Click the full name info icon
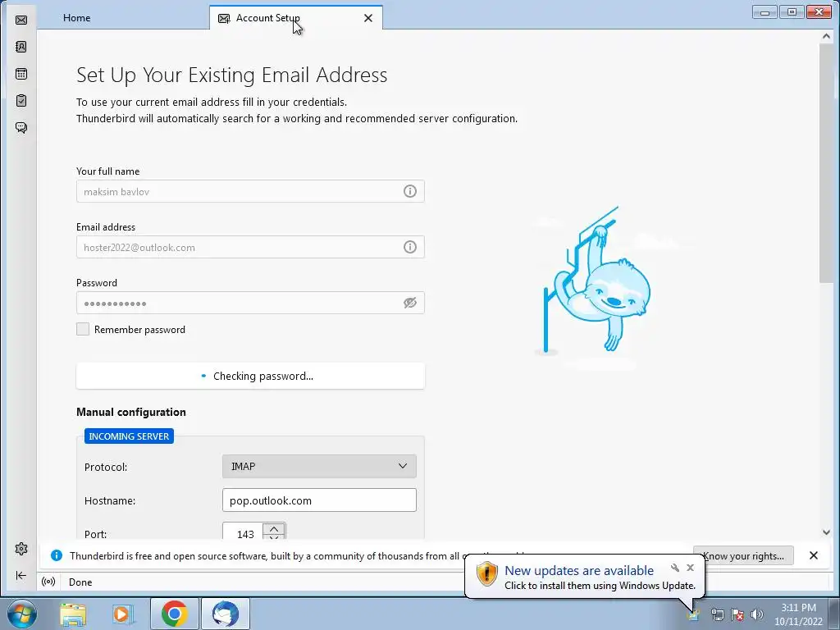Screen dimensions: 840x630 (x=410, y=191)
